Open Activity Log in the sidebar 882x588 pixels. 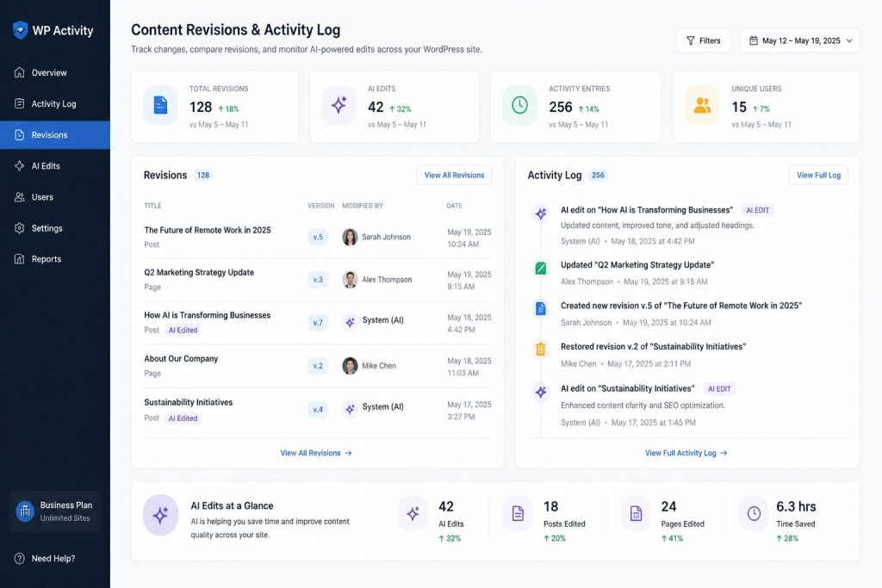(x=55, y=103)
